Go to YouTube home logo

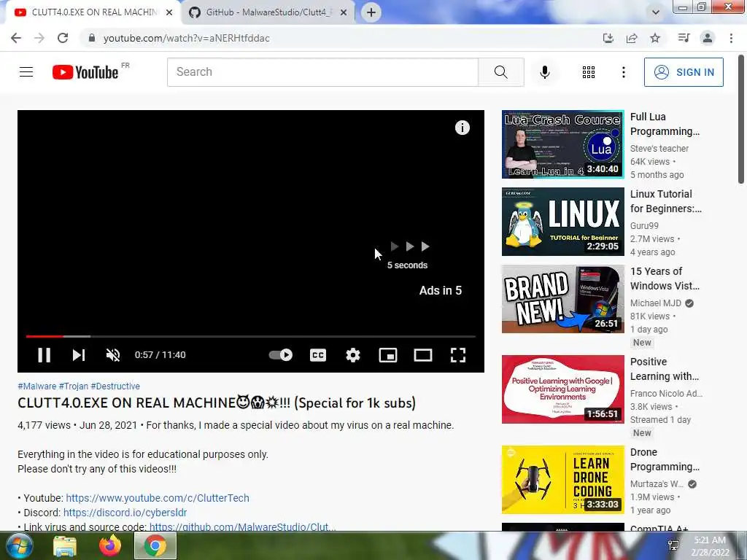(85, 72)
